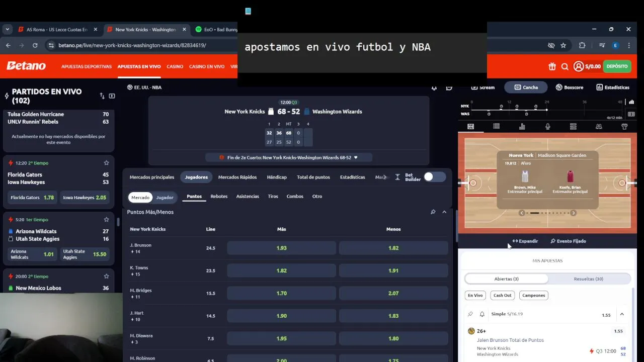Open the standings table icon tab
This screenshot has height=362, width=644.
[573, 127]
